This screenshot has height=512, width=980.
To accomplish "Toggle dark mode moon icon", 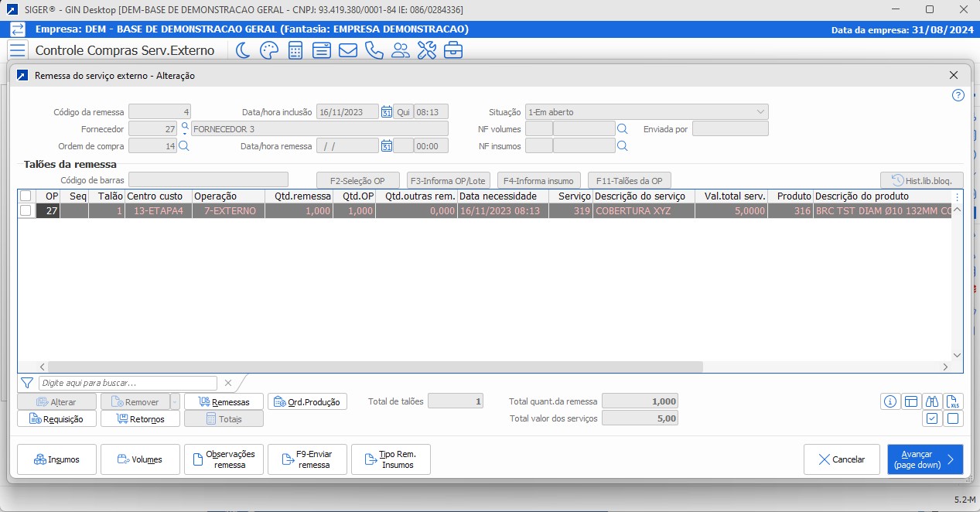I will pyautogui.click(x=243, y=50).
